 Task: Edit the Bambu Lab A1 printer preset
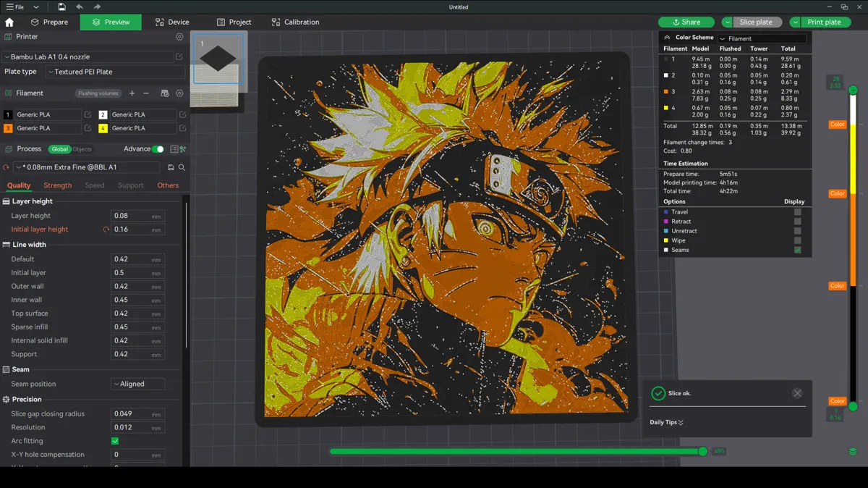[179, 56]
